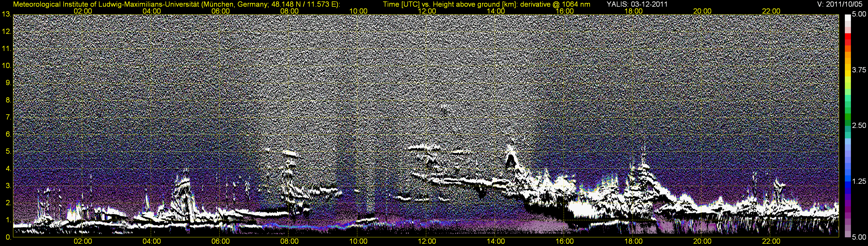Click the 'YALIS: 03-12-2011' date label
This screenshot has width=868, height=246.
pos(637,4)
